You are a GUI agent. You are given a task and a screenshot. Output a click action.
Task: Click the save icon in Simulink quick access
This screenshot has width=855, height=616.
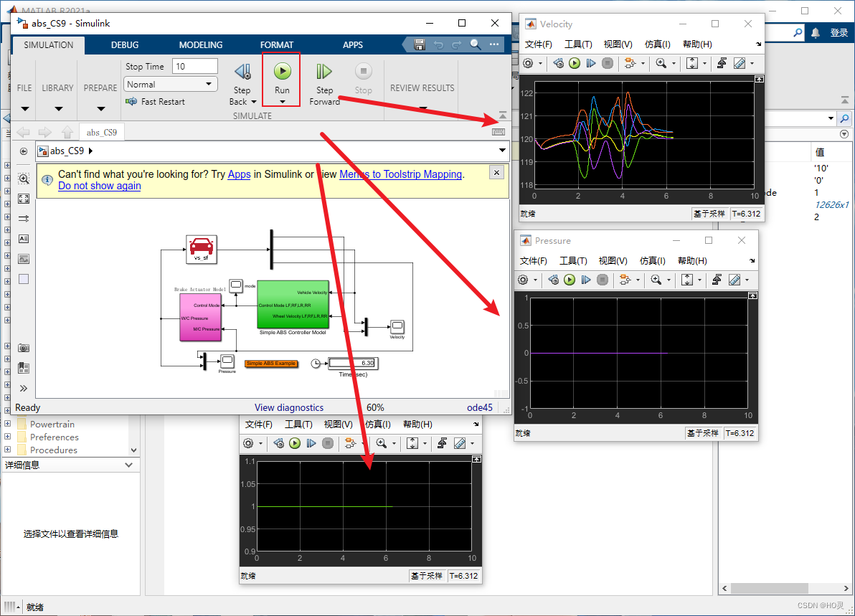click(420, 44)
